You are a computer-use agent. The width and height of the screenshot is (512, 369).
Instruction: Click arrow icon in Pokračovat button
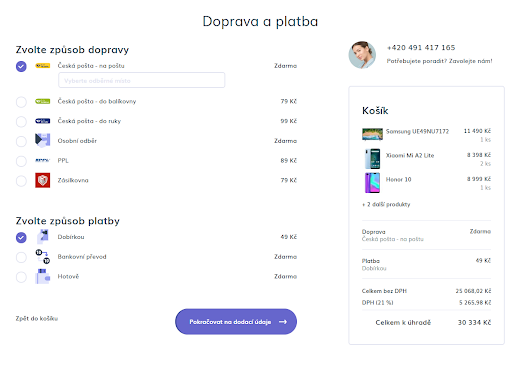[283, 322]
